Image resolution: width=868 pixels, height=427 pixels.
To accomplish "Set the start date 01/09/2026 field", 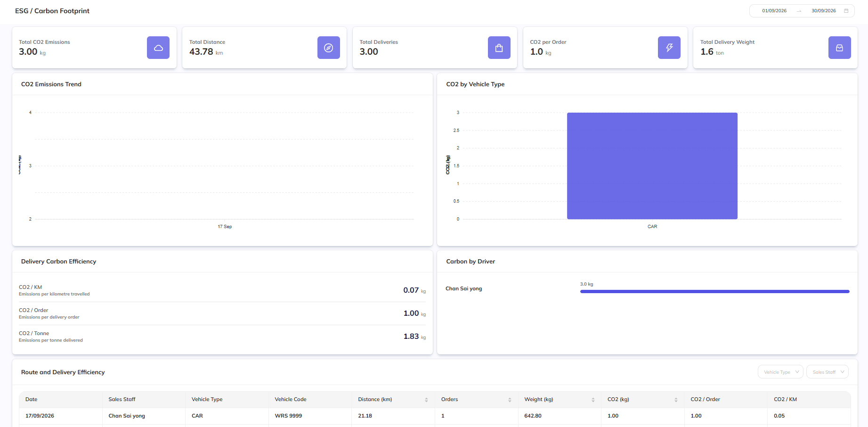I will tap(774, 11).
